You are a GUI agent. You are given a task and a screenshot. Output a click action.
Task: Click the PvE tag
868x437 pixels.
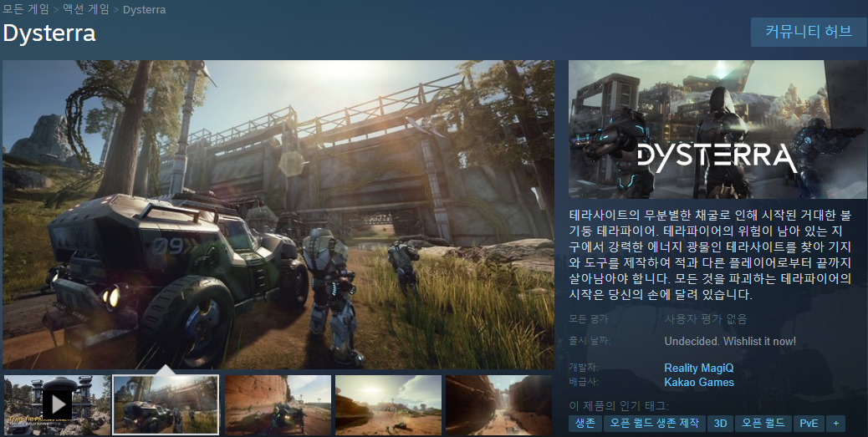tap(809, 424)
